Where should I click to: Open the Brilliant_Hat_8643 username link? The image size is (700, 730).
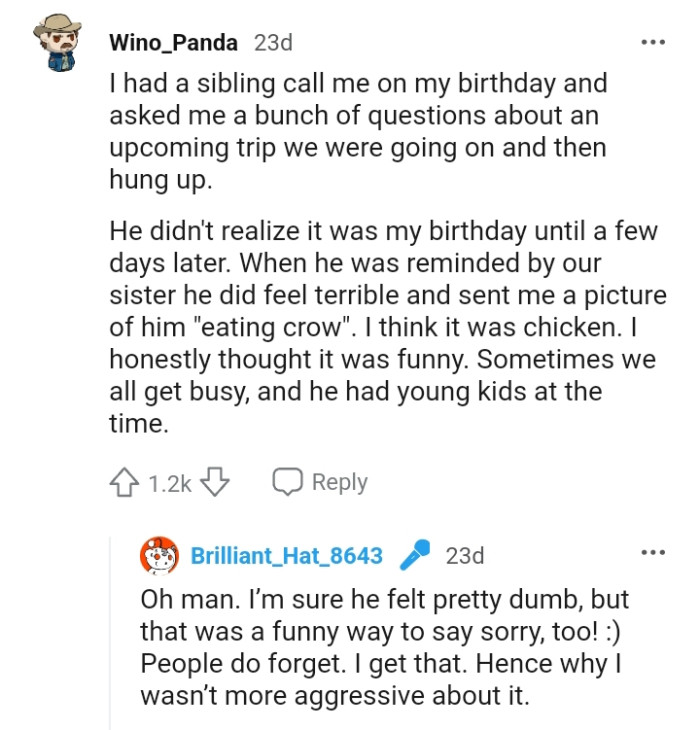point(287,556)
